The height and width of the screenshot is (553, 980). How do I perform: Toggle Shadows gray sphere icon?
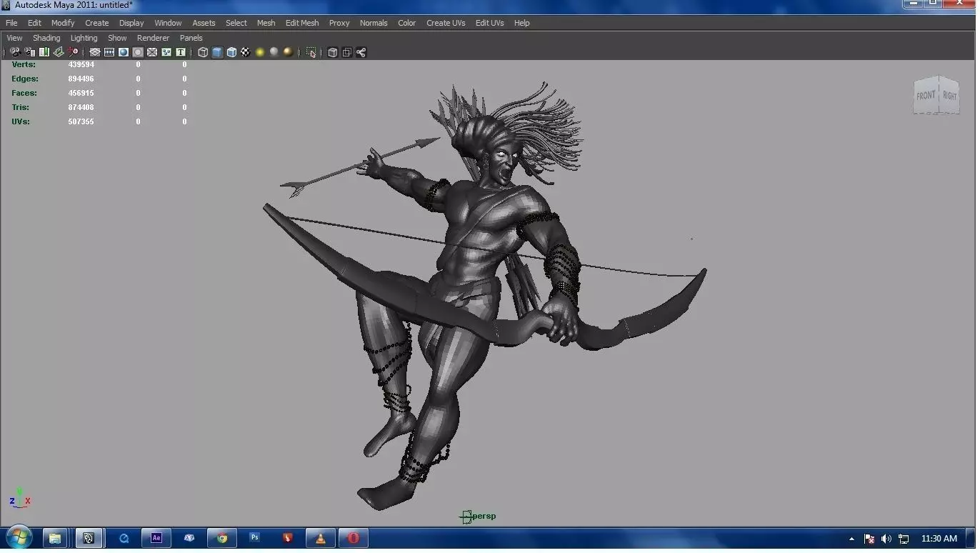tap(274, 52)
